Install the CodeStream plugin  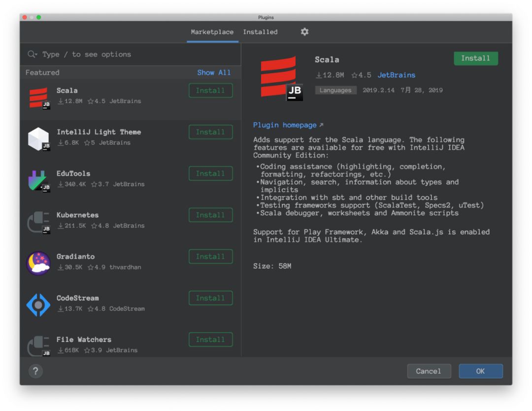[211, 298]
